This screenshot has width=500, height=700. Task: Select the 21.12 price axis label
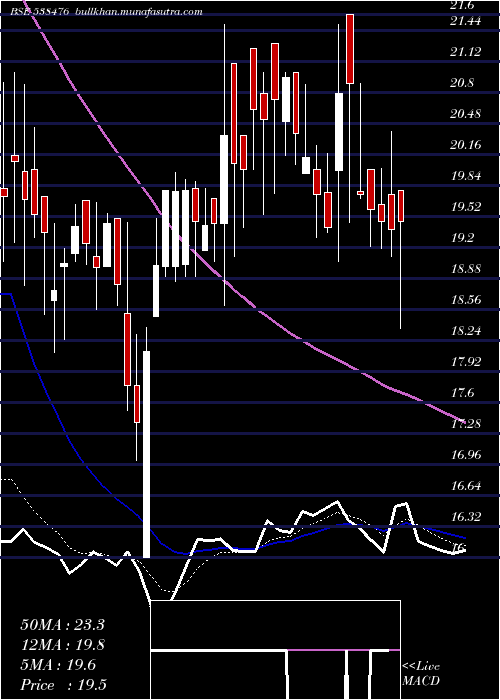pyautogui.click(x=466, y=52)
